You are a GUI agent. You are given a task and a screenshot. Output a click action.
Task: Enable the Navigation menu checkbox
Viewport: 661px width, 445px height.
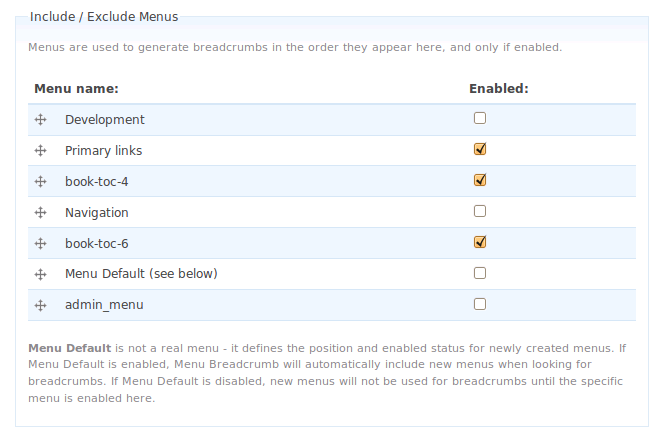click(480, 211)
